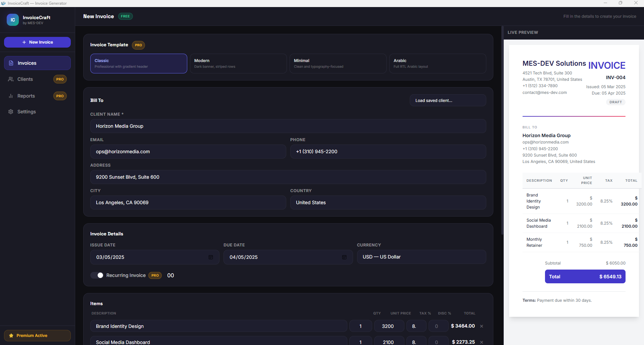
Task: Click the Clients people icon in sidebar
Action: 11,79
